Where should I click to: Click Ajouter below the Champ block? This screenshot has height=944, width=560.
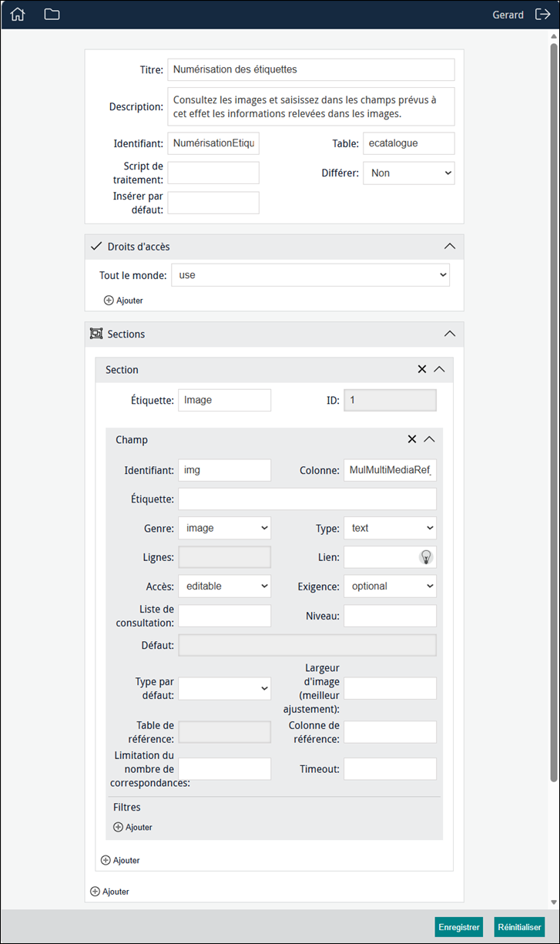click(x=120, y=860)
